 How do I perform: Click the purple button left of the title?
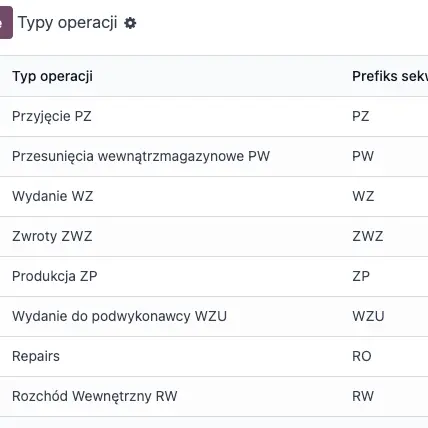coord(6,22)
